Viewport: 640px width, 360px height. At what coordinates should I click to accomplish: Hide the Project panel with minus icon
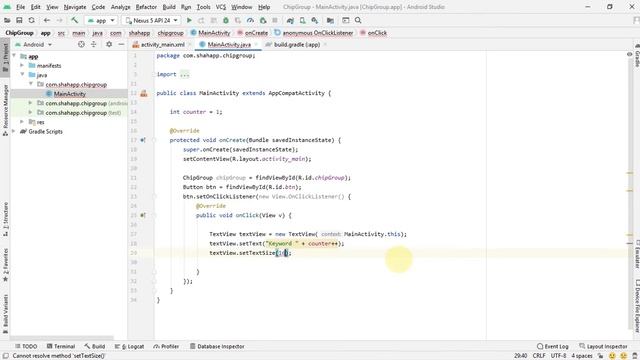point(121,44)
